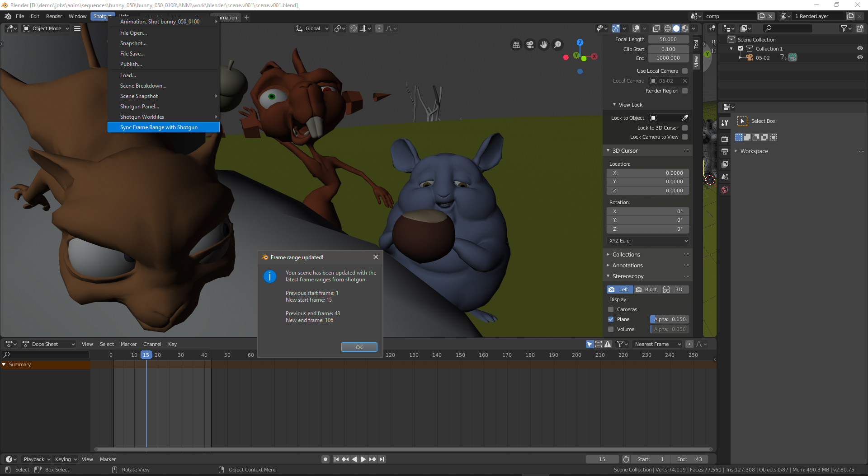Click the hand pan view icon
Screen dimensions: 868x476
point(544,45)
